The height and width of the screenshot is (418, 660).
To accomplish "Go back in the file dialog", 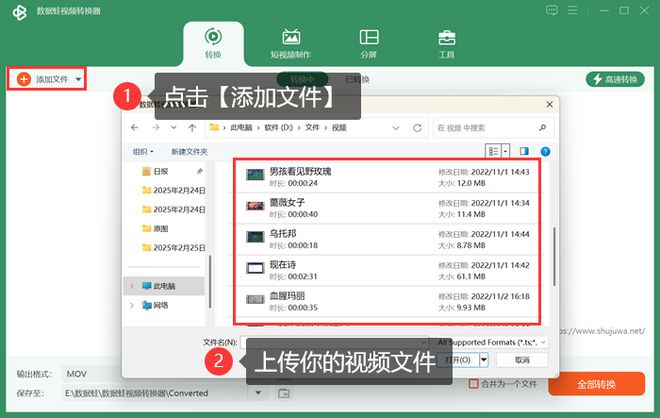I will click(135, 128).
